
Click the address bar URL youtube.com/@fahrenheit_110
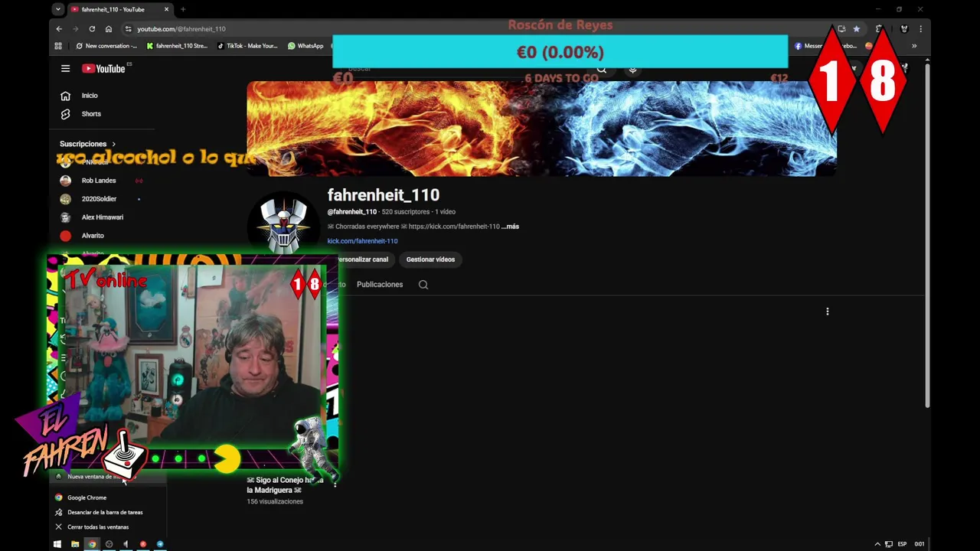click(181, 29)
